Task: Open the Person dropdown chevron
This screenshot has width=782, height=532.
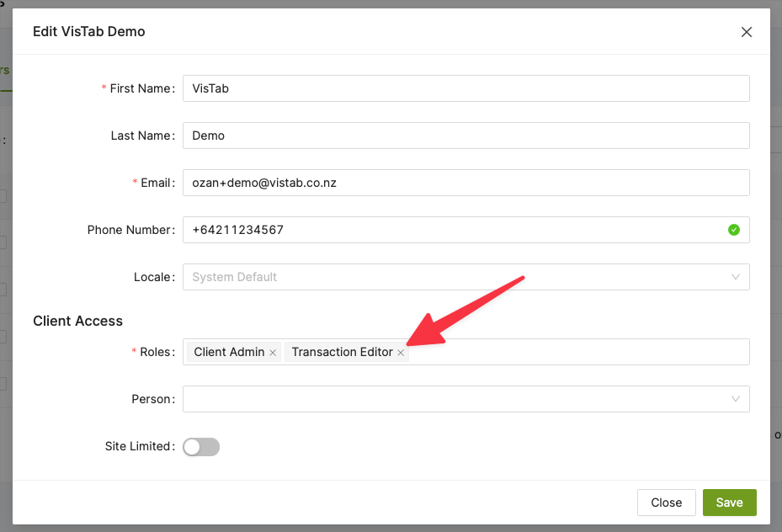Action: [736, 399]
